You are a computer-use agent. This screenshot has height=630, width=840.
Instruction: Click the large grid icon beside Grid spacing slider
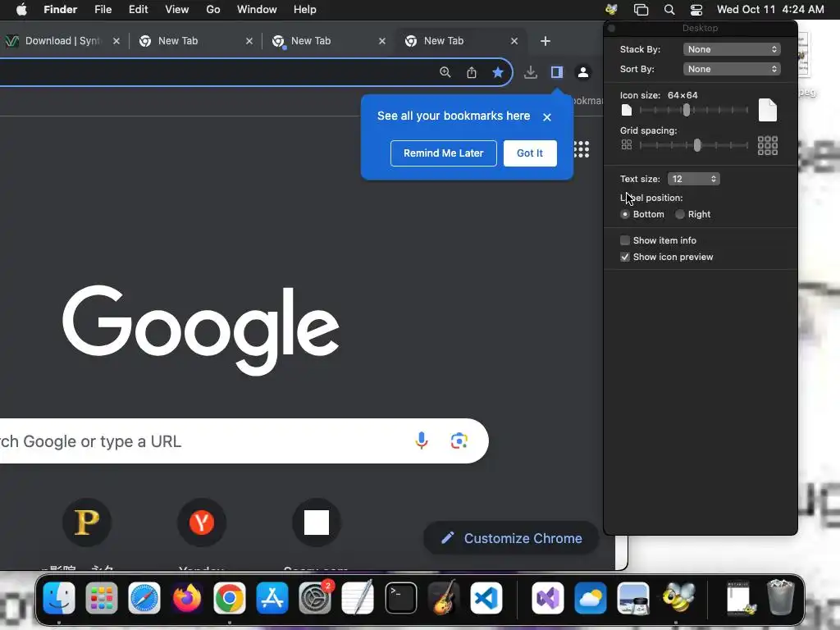tap(768, 145)
